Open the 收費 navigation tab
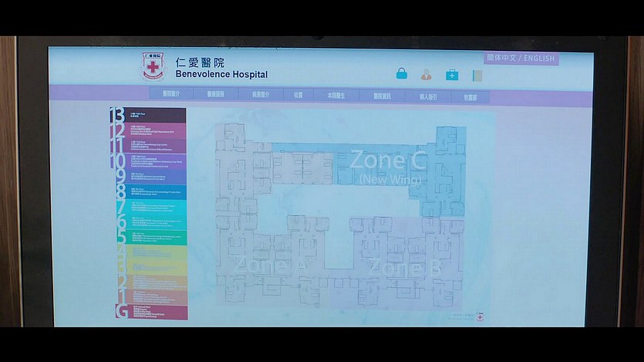Screen dimensions: 644x362 point(298,96)
